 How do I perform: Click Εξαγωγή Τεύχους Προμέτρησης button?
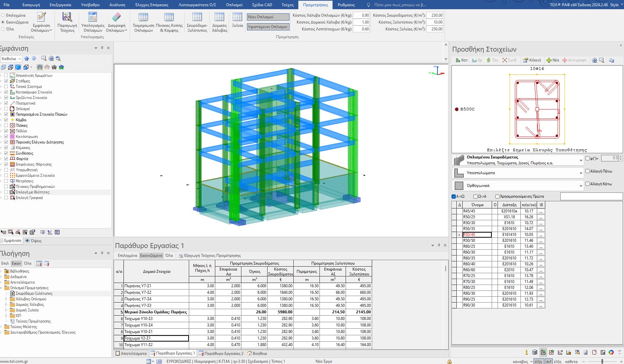click(209, 256)
